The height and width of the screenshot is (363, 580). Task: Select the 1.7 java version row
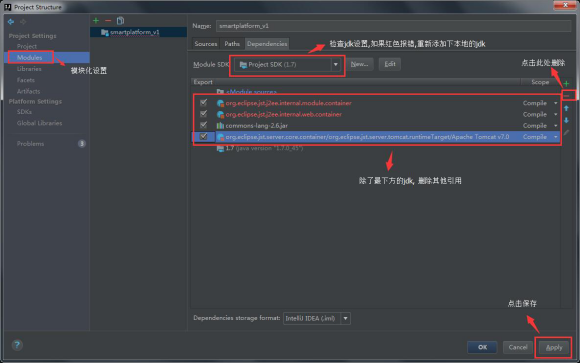tap(375, 148)
